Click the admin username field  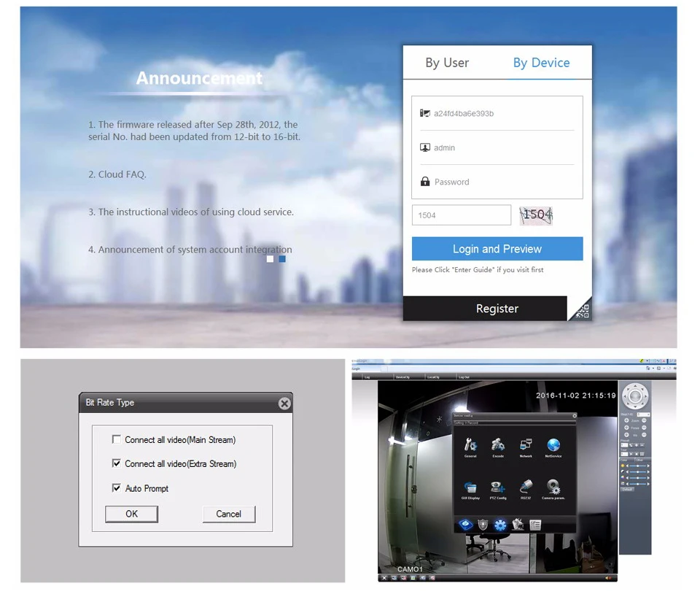point(497,147)
